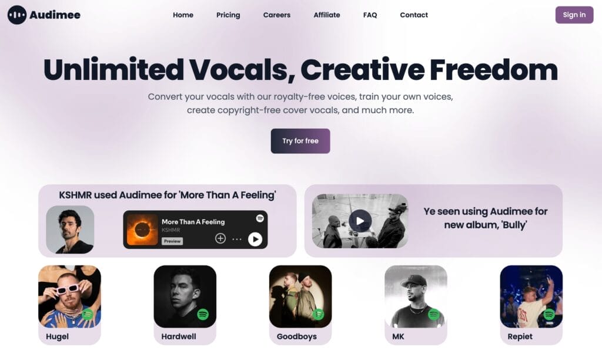Open Hardwell's Spotify badge icon
The height and width of the screenshot is (364, 602).
(x=203, y=315)
